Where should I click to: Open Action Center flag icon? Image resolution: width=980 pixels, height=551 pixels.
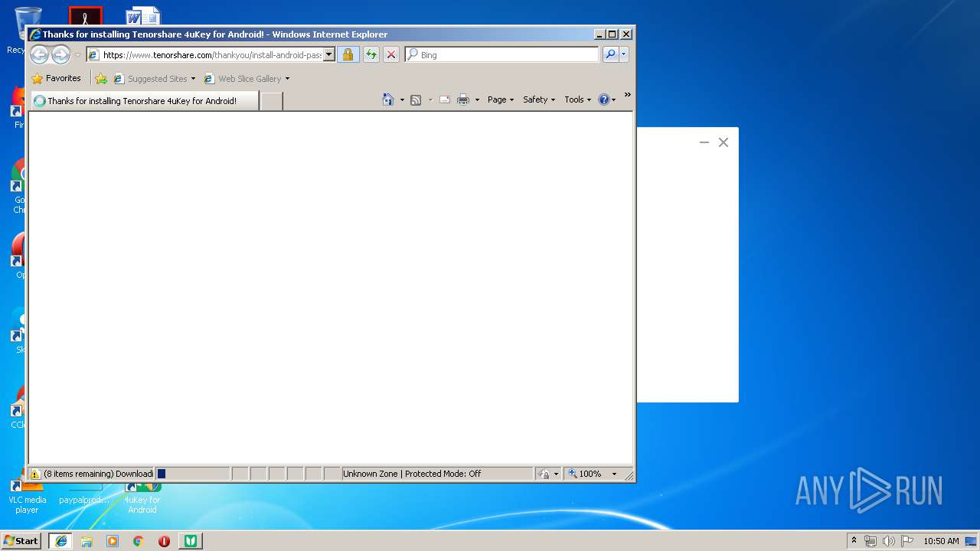coord(907,541)
